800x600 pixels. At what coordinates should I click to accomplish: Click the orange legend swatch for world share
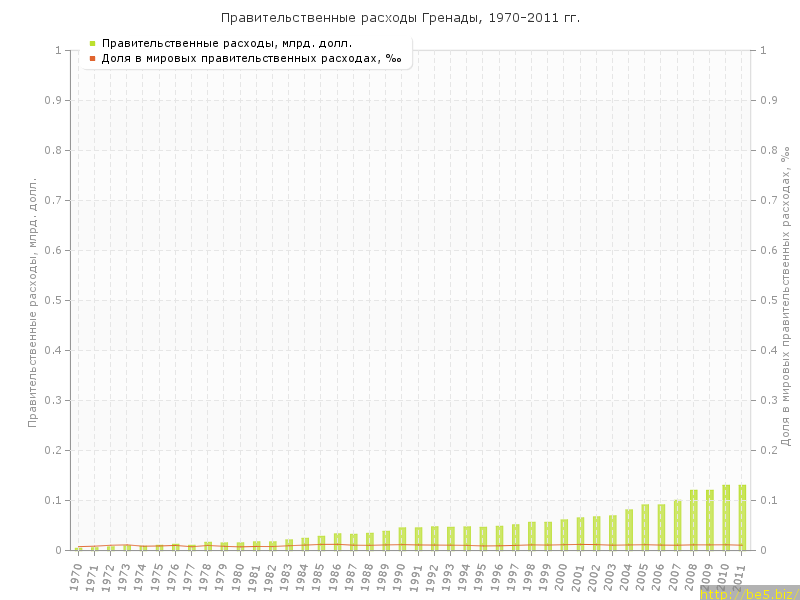[93, 58]
